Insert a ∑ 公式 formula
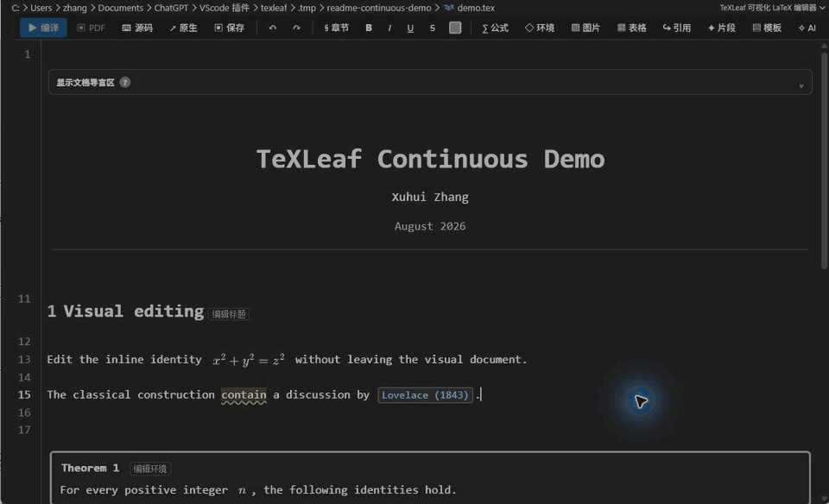This screenshot has width=829, height=504. [x=495, y=28]
